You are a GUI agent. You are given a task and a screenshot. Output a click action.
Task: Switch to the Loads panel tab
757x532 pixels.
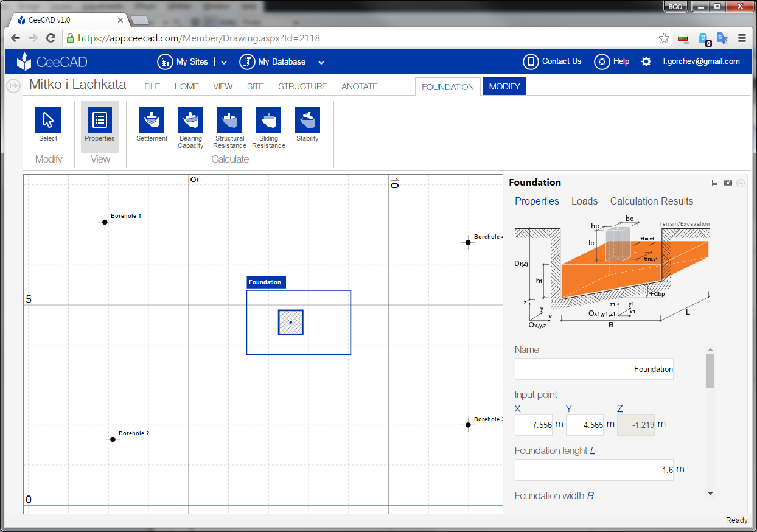click(x=585, y=201)
